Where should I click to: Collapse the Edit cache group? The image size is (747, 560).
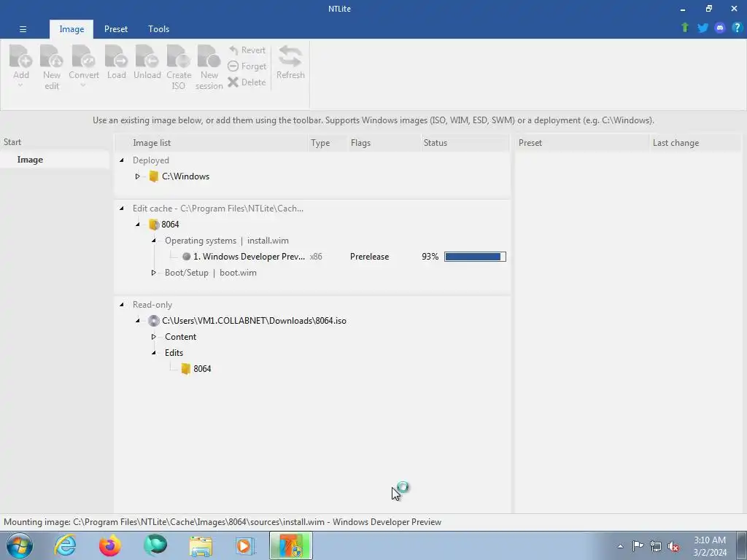tap(122, 208)
